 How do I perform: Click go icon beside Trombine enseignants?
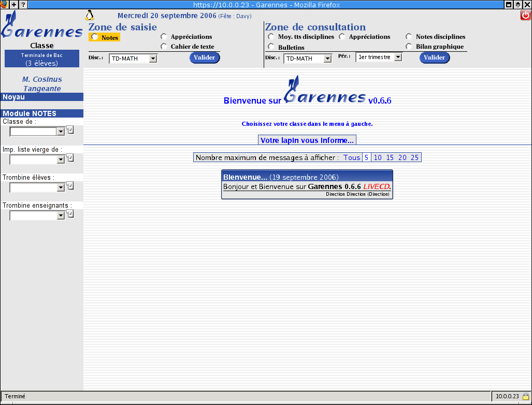pyautogui.click(x=70, y=214)
